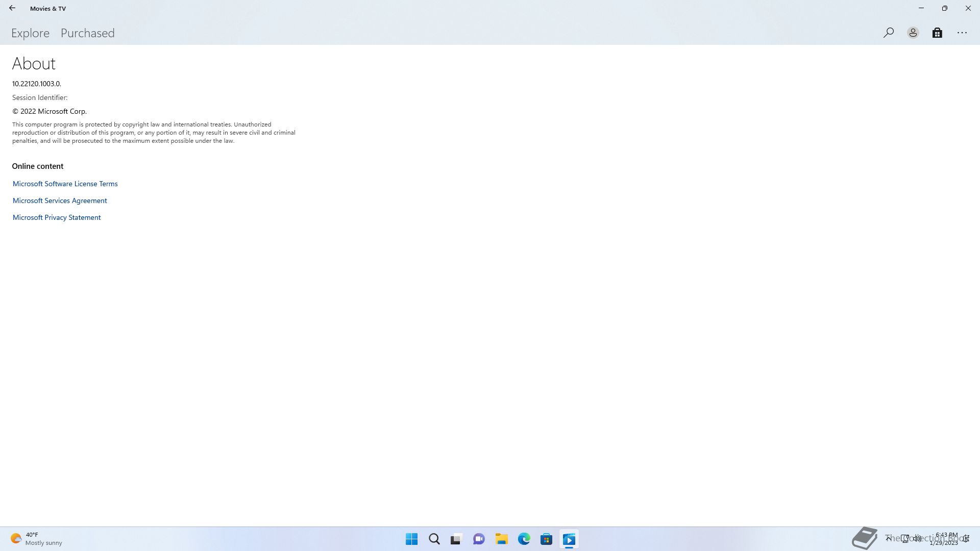Open the Store shopping bag icon
The width and height of the screenshot is (980, 551).
(x=937, y=33)
